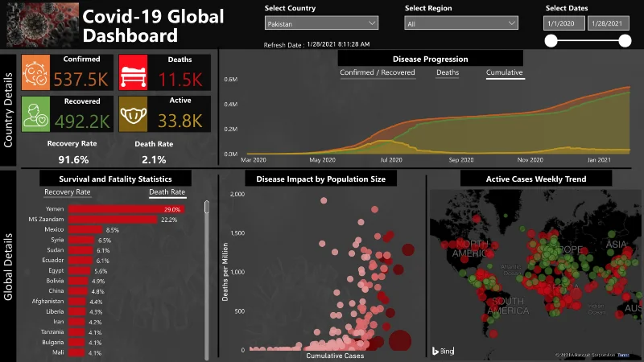
Task: Click the Global Details side label
Action: point(8,267)
